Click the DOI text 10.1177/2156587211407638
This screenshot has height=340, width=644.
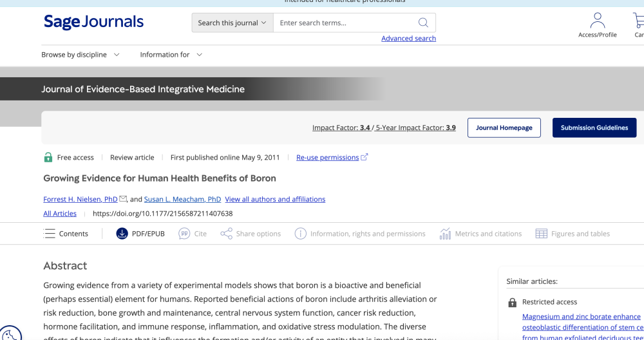tap(163, 214)
